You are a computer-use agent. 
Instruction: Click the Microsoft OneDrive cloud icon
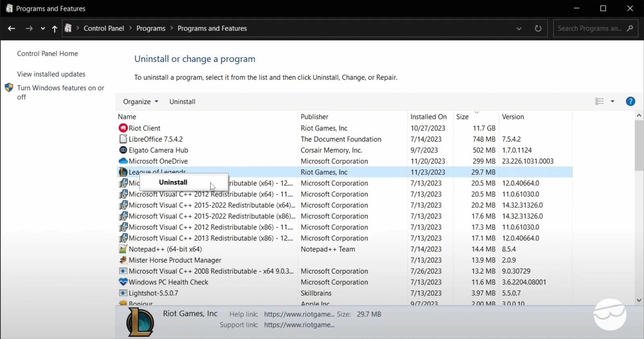coord(123,161)
